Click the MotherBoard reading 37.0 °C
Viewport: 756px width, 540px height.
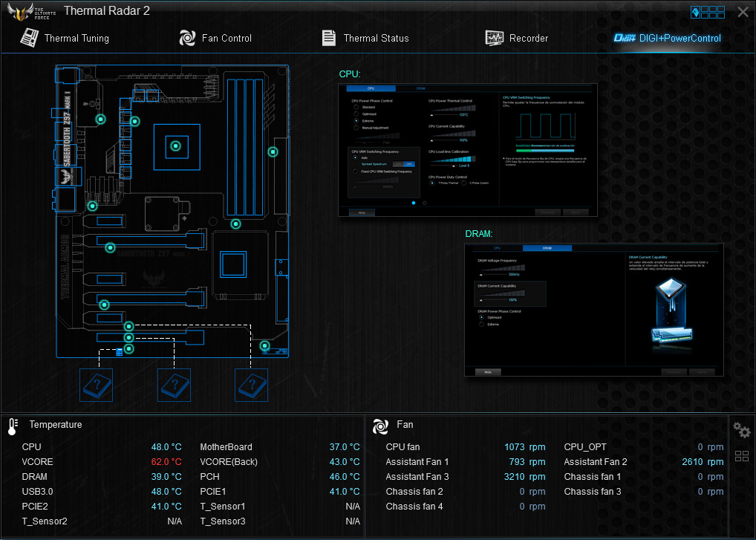(345, 447)
